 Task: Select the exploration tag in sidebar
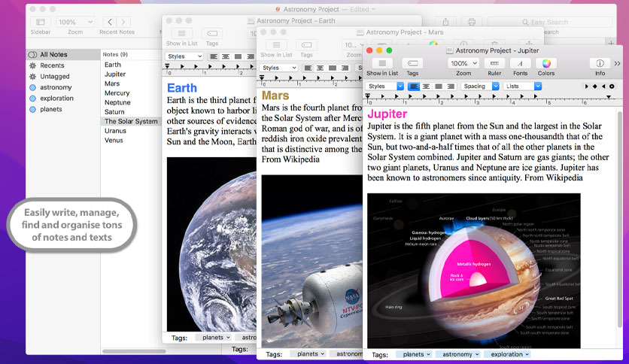click(x=63, y=99)
